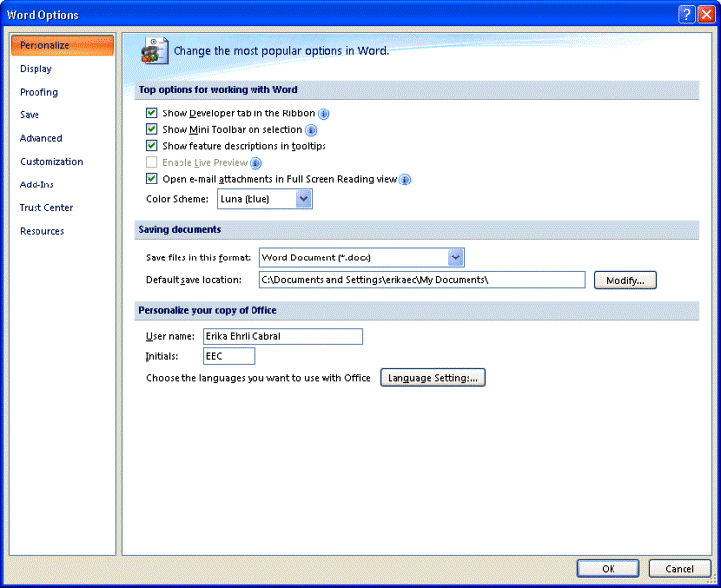
Task: Open Language Settings... dialog
Action: click(433, 377)
